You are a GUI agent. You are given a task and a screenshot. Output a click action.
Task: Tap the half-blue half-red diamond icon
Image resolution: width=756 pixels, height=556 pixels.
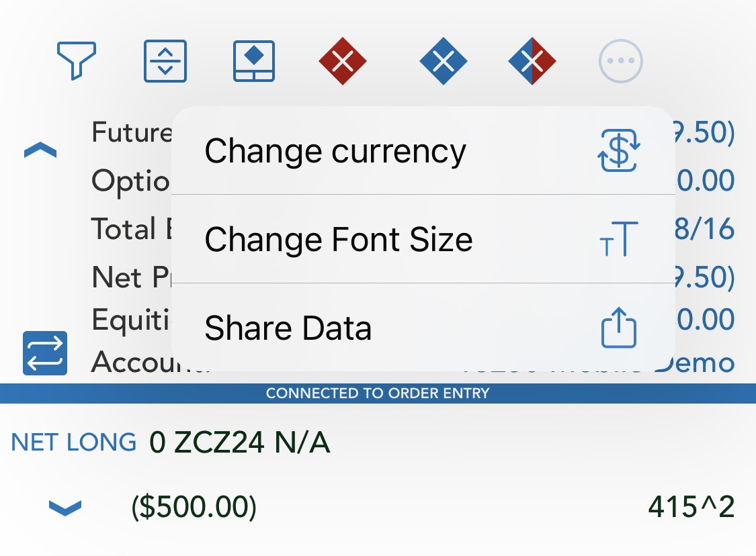tap(532, 61)
